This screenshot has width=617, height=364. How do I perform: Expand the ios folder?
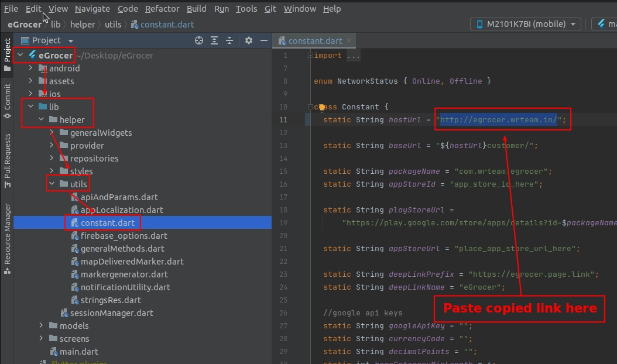[x=30, y=94]
